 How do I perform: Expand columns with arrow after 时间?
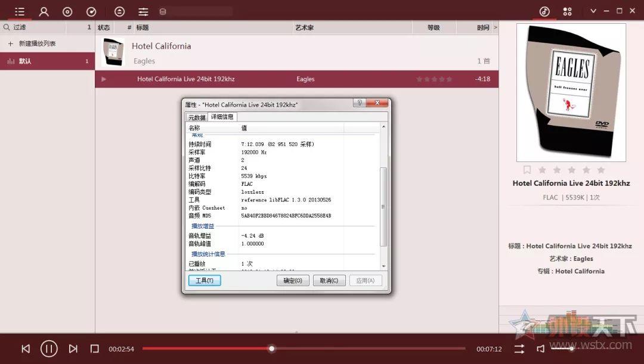click(x=496, y=27)
